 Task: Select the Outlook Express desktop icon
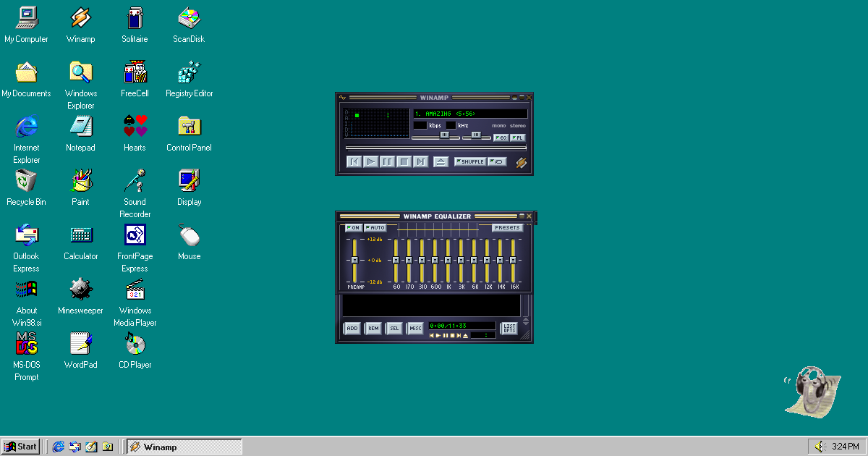tap(26, 248)
